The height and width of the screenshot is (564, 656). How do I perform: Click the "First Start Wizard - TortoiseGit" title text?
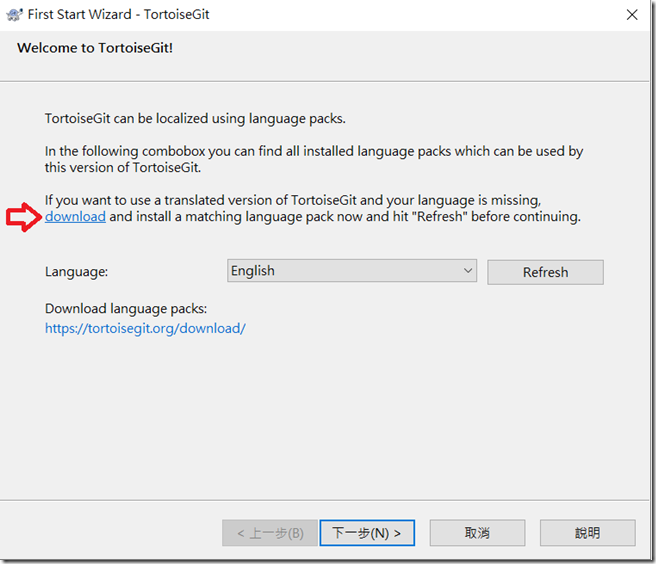pos(118,15)
